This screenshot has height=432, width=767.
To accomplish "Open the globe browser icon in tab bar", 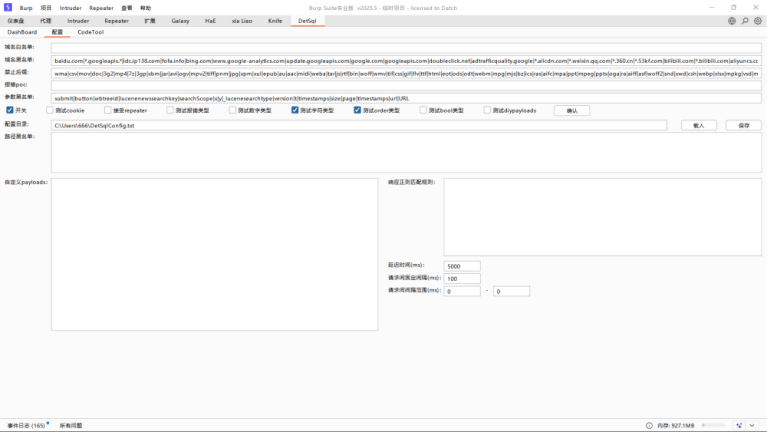I will coord(732,21).
